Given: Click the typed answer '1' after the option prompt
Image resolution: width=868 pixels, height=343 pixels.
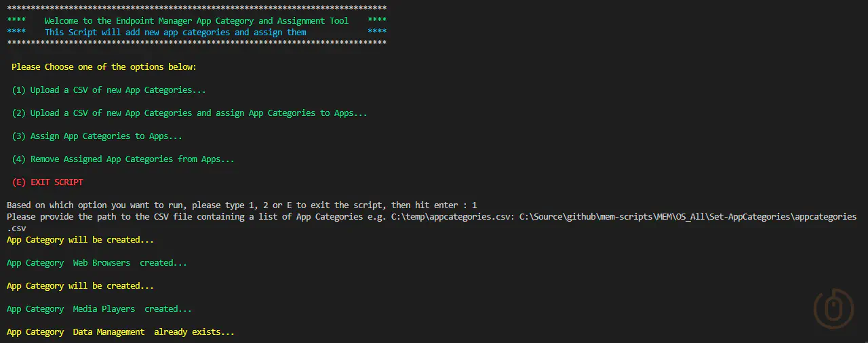Looking at the screenshot, I should [x=475, y=205].
